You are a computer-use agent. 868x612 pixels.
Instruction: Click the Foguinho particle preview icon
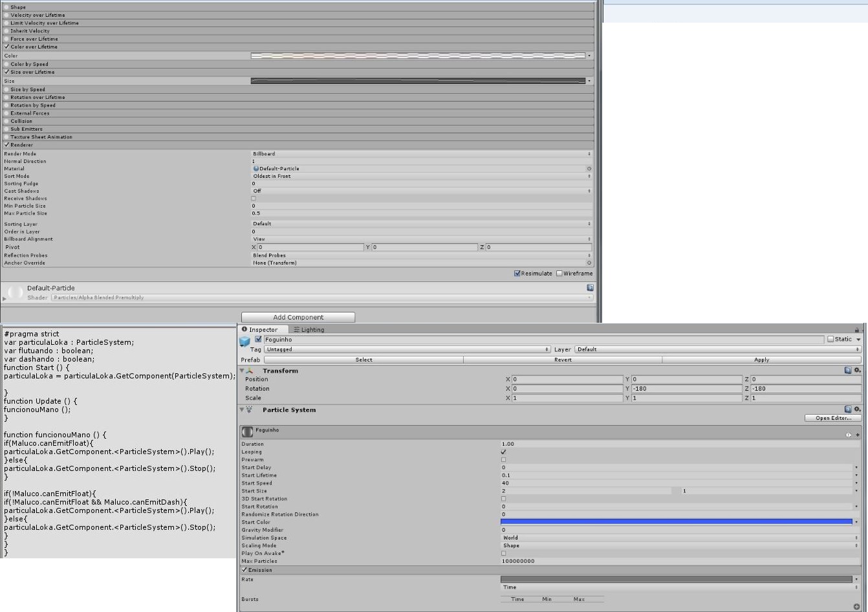pyautogui.click(x=247, y=432)
